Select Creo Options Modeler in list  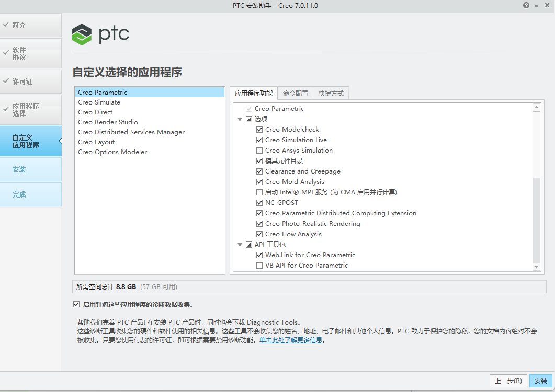[150, 152]
